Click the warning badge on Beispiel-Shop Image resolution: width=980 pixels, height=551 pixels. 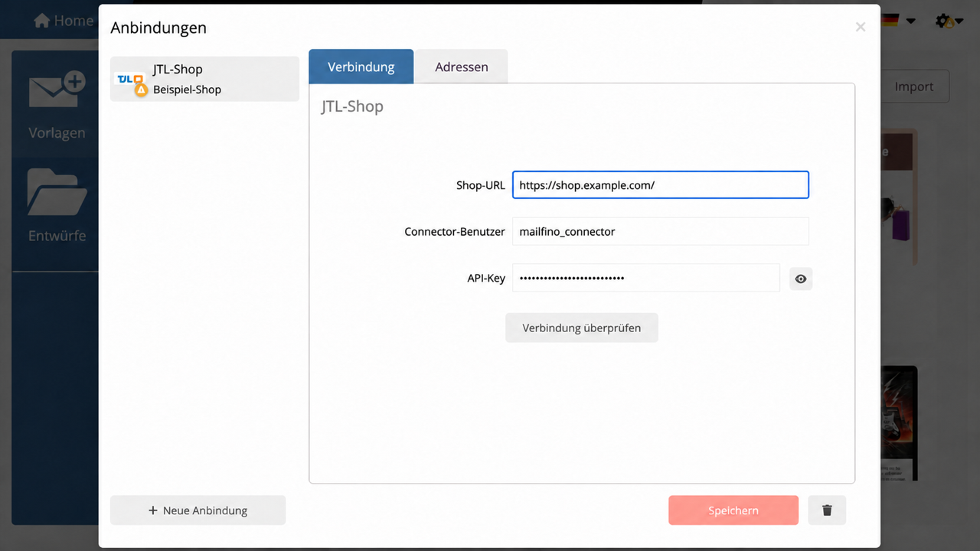(141, 90)
